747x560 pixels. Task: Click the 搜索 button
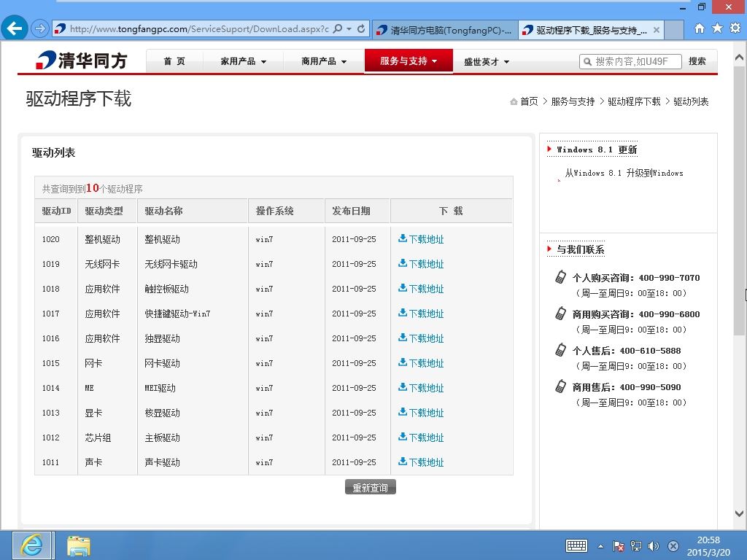(x=697, y=61)
